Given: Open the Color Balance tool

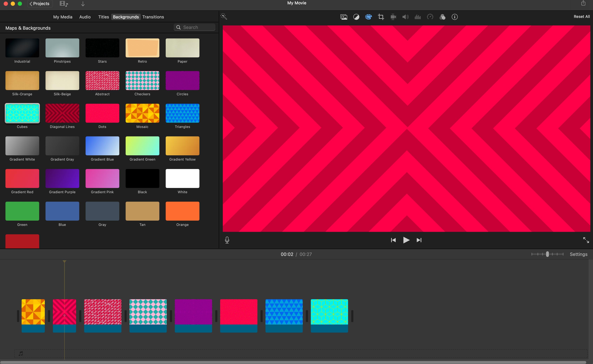Looking at the screenshot, I should [x=356, y=17].
